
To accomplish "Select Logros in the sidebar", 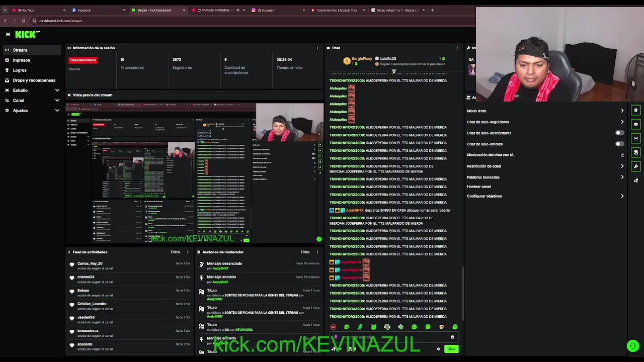I will [x=32, y=70].
